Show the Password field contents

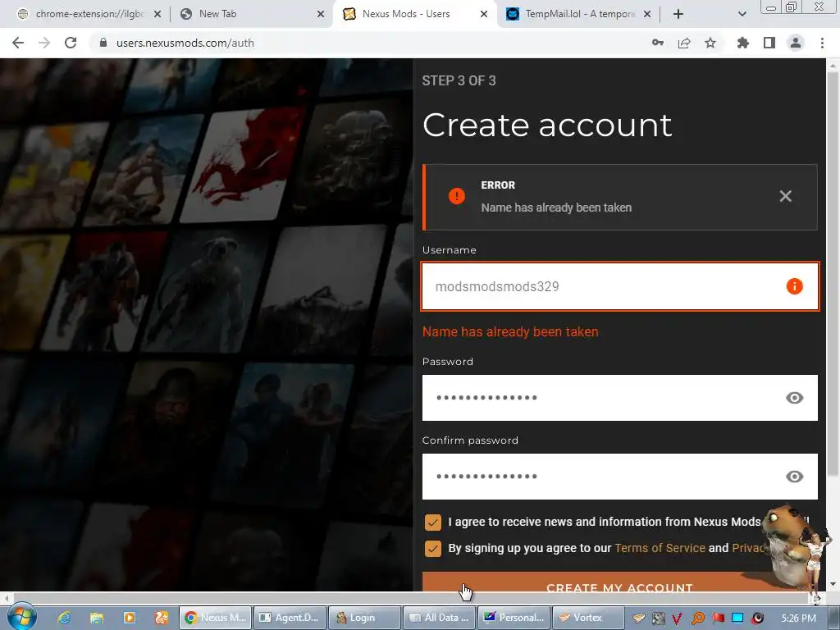[794, 398]
